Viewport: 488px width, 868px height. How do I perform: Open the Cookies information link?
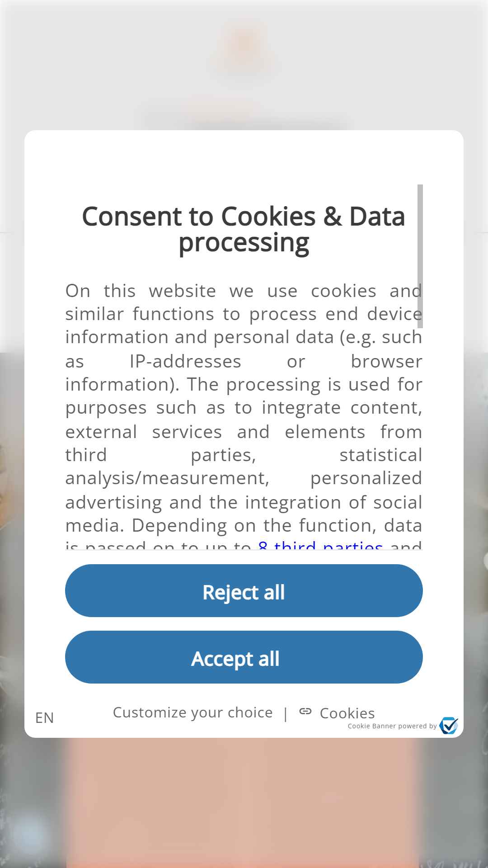pos(347,713)
